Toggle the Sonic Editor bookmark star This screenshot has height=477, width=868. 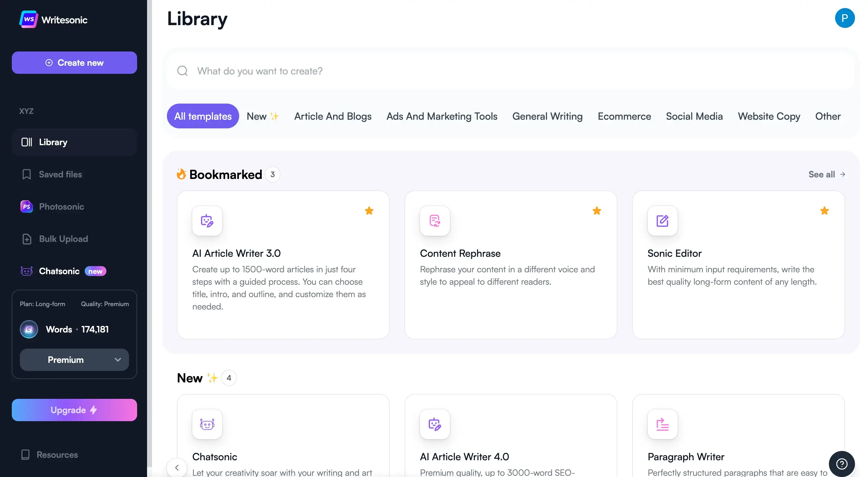point(824,211)
